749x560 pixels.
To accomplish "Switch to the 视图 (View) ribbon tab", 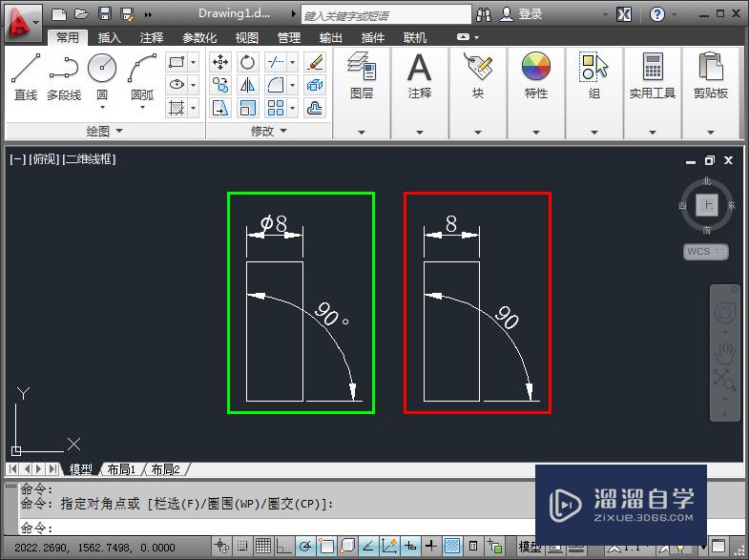I will 247,37.
